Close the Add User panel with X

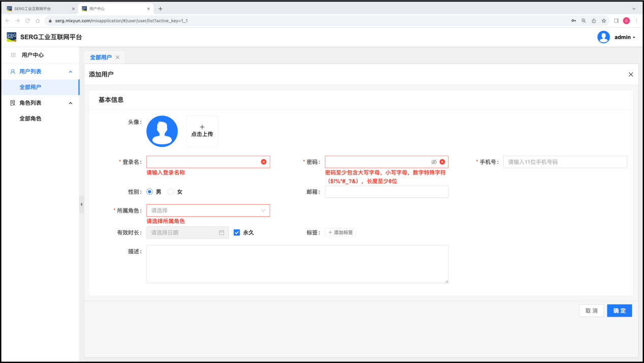[x=631, y=75]
